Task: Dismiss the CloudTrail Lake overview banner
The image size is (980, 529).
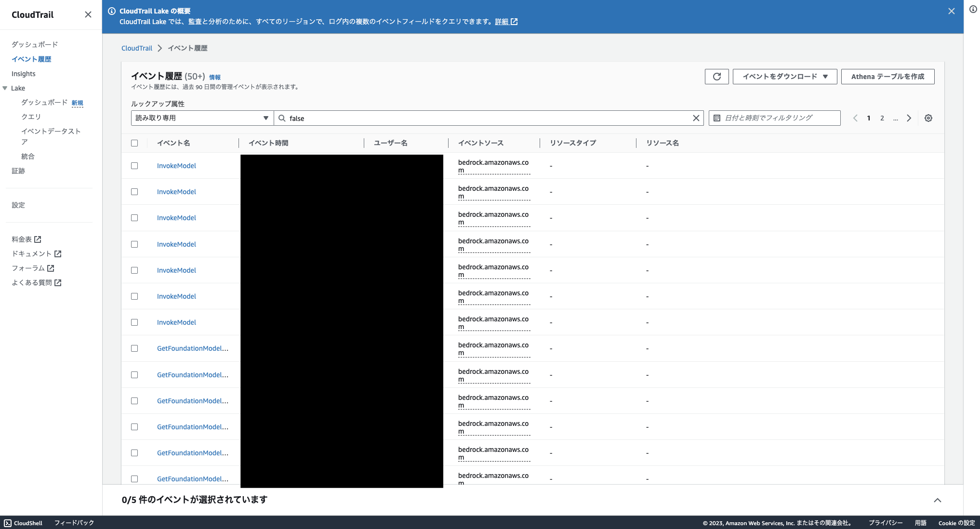Action: (x=951, y=11)
